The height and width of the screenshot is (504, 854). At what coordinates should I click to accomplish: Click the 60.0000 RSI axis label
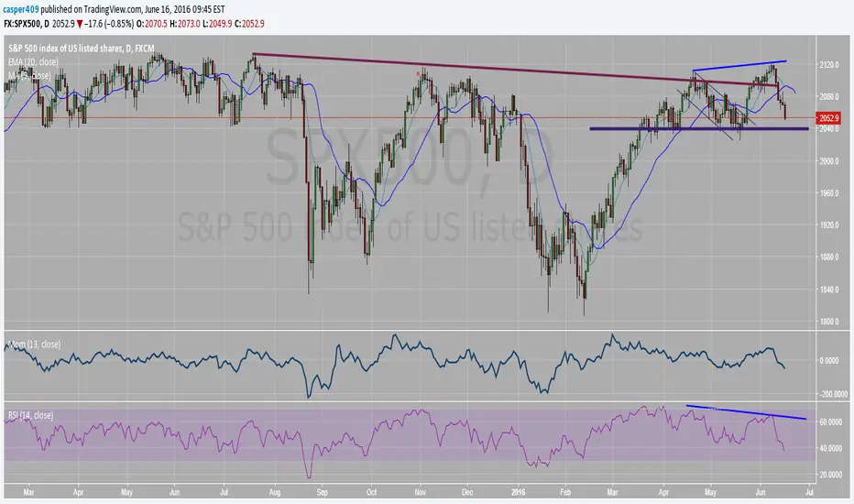[x=831, y=422]
